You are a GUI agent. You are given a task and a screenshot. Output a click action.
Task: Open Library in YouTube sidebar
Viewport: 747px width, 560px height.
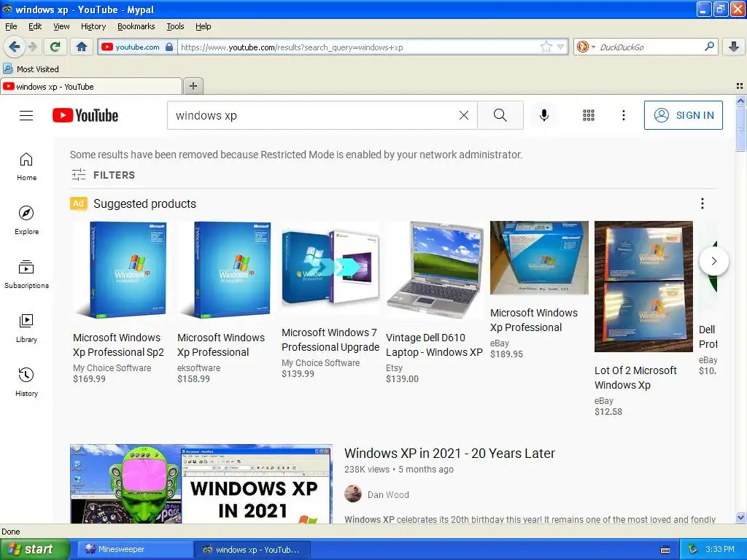[26, 328]
